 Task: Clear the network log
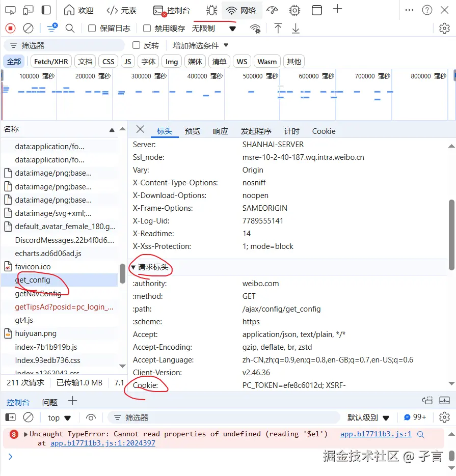(x=28, y=29)
